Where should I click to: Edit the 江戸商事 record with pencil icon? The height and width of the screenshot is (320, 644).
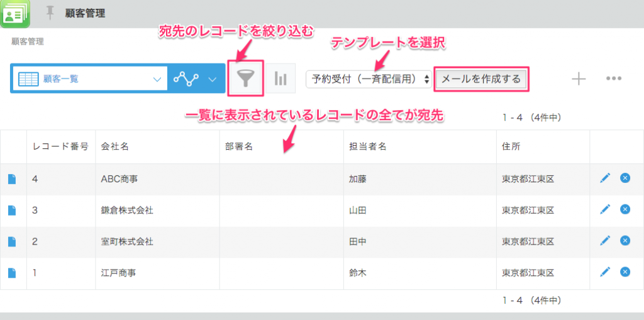point(604,272)
